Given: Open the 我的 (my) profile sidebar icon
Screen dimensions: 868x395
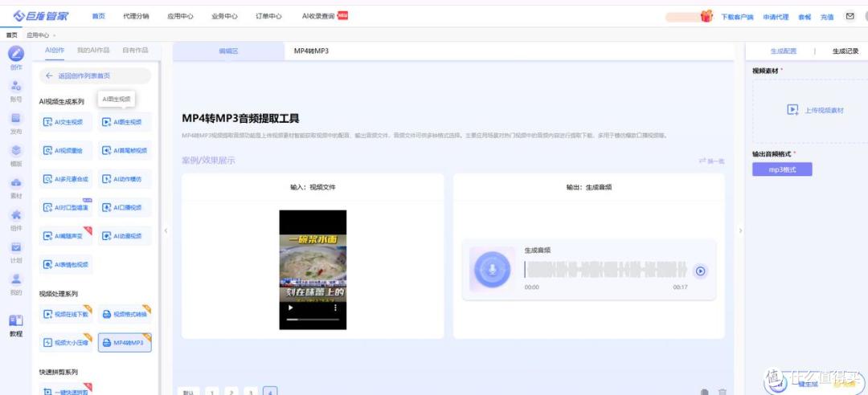Looking at the screenshot, I should [17, 279].
